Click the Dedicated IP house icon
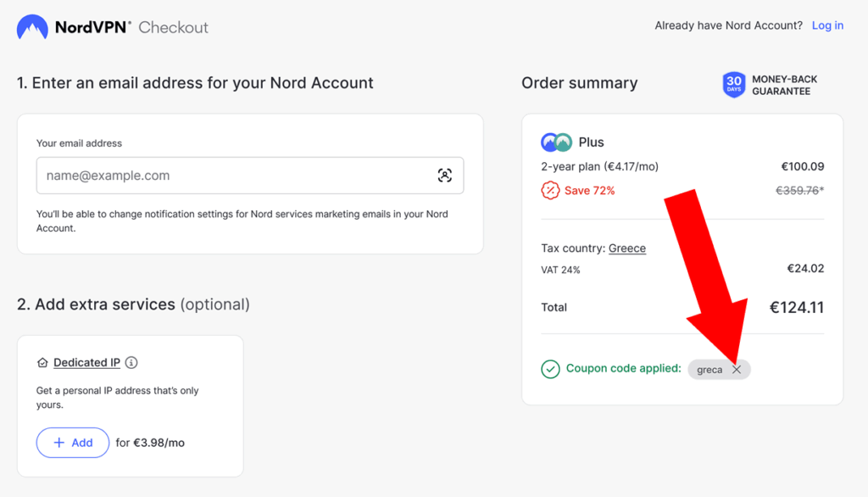The image size is (868, 497). (42, 362)
